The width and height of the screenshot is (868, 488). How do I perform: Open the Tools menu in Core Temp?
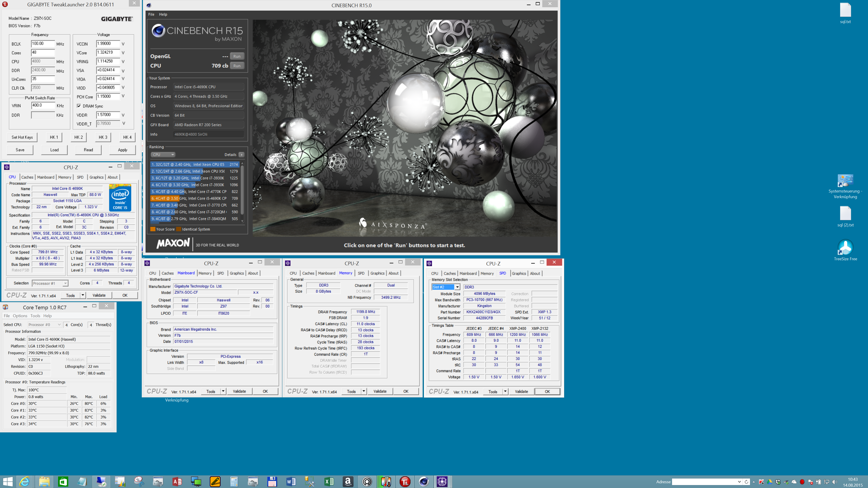[35, 316]
